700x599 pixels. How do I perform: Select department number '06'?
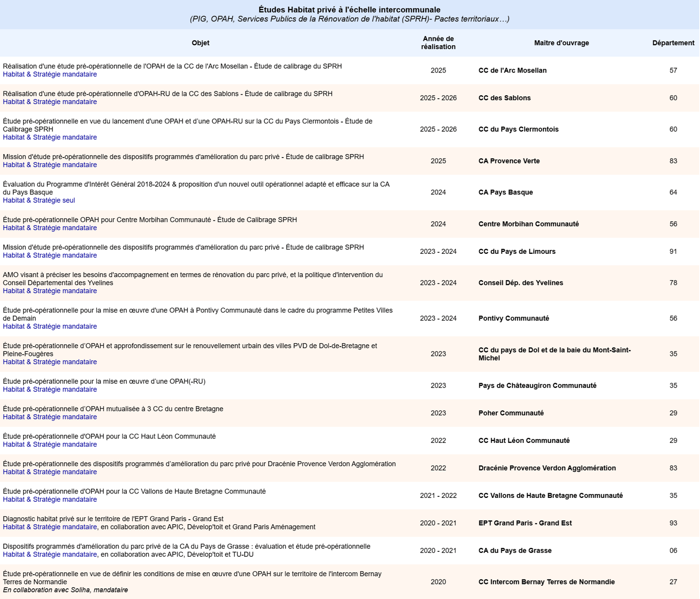click(x=673, y=550)
